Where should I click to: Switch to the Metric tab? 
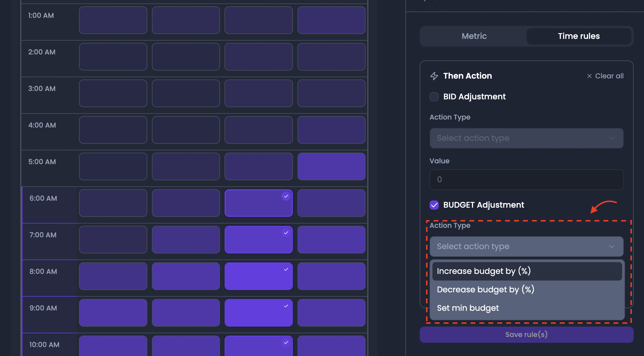pyautogui.click(x=474, y=36)
